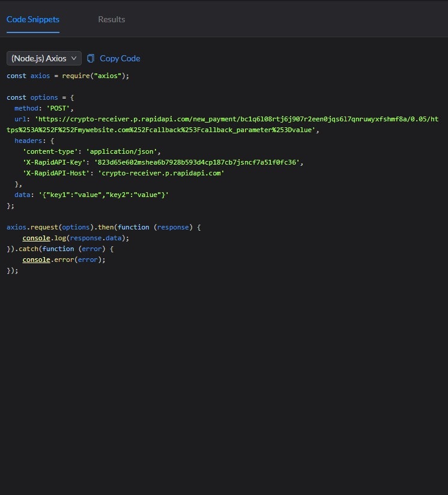Click the "method: 'POST'," line

(44, 108)
